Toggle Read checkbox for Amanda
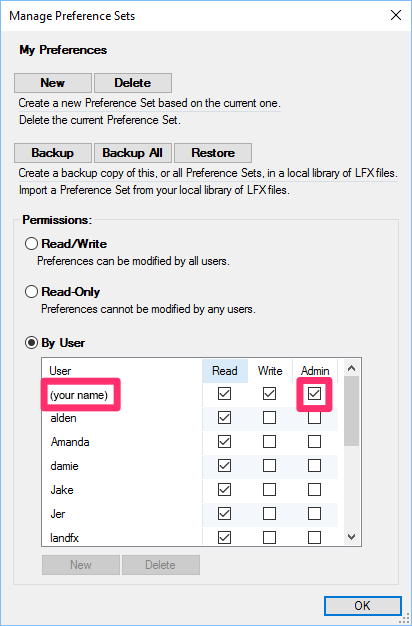The image size is (412, 626). coord(224,442)
